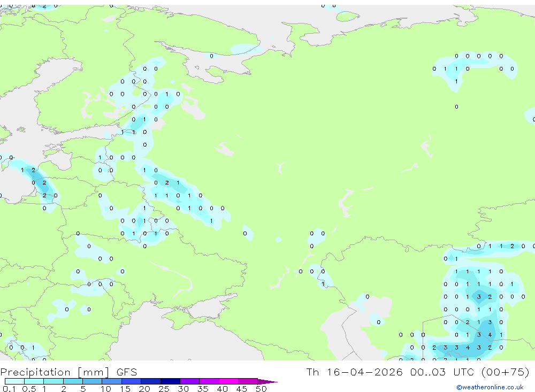Select the legend swatch between 5 and 10
This screenshot has height=392, width=535.
point(93,381)
